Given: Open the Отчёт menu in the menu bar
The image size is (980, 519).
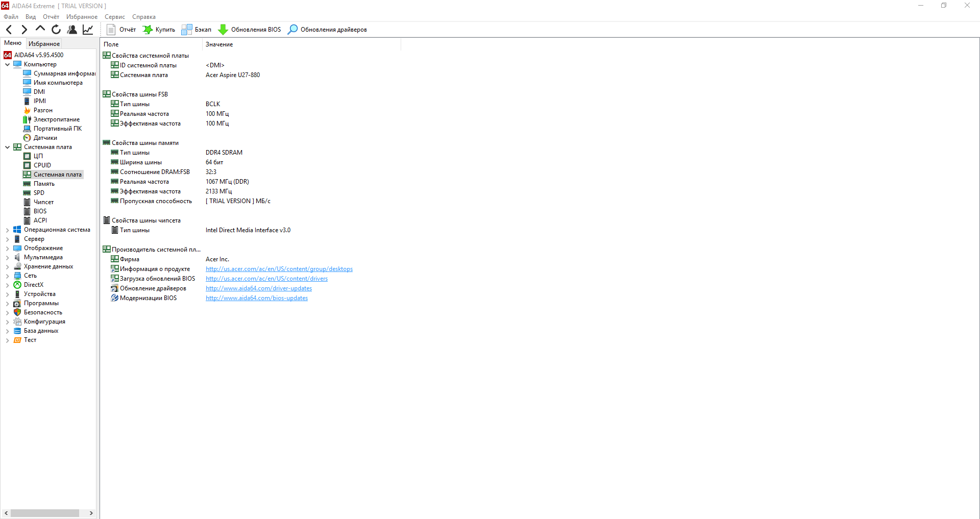Looking at the screenshot, I should tap(51, 17).
